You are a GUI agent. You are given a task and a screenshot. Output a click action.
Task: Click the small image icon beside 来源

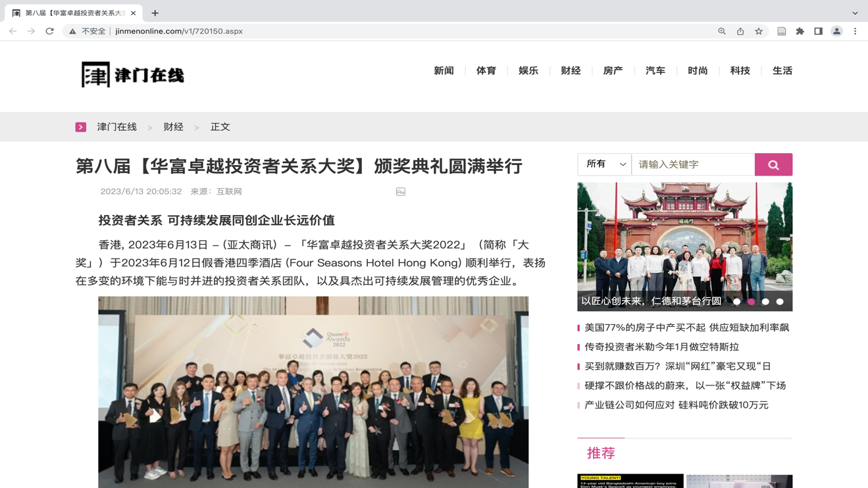pyautogui.click(x=401, y=191)
